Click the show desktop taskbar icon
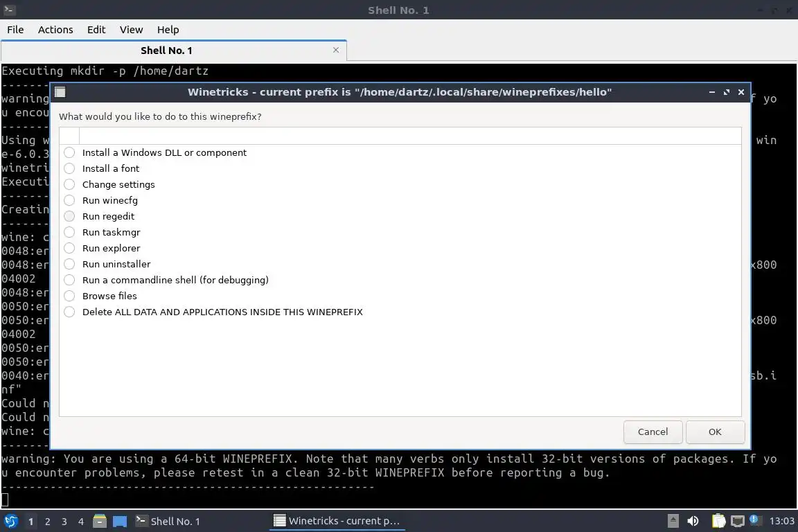798x532 pixels. point(120,521)
